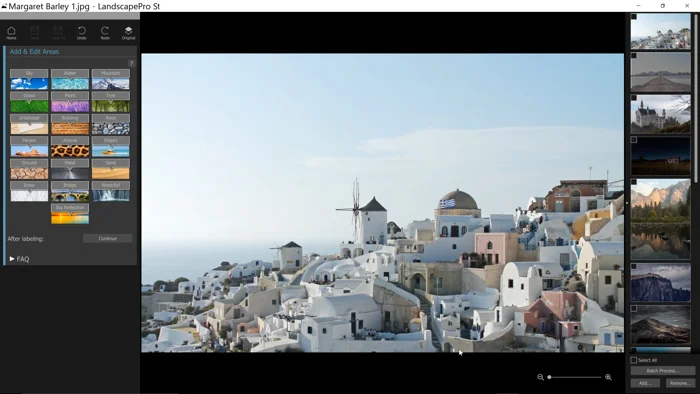Go to the Home screen icon
Screen dimensions: 700x394
pos(11,33)
